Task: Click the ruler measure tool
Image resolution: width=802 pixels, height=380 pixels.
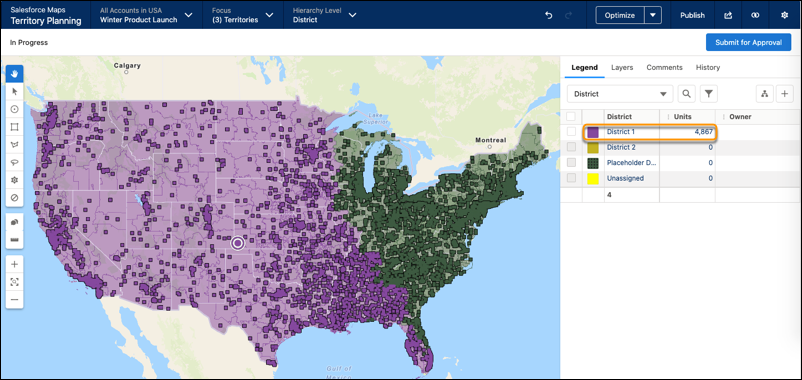Action: pyautogui.click(x=14, y=239)
